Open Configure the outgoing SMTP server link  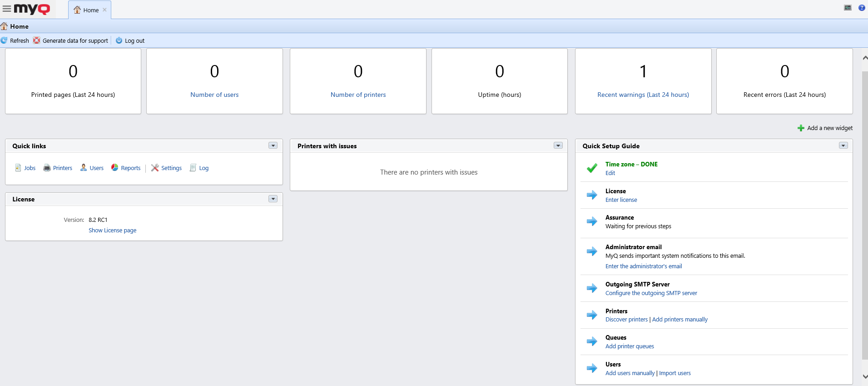pos(651,293)
